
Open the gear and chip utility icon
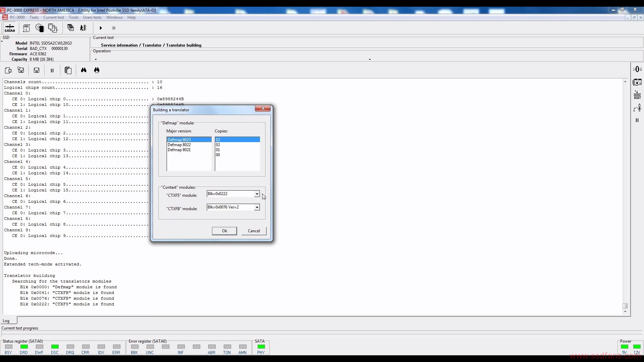click(40, 28)
